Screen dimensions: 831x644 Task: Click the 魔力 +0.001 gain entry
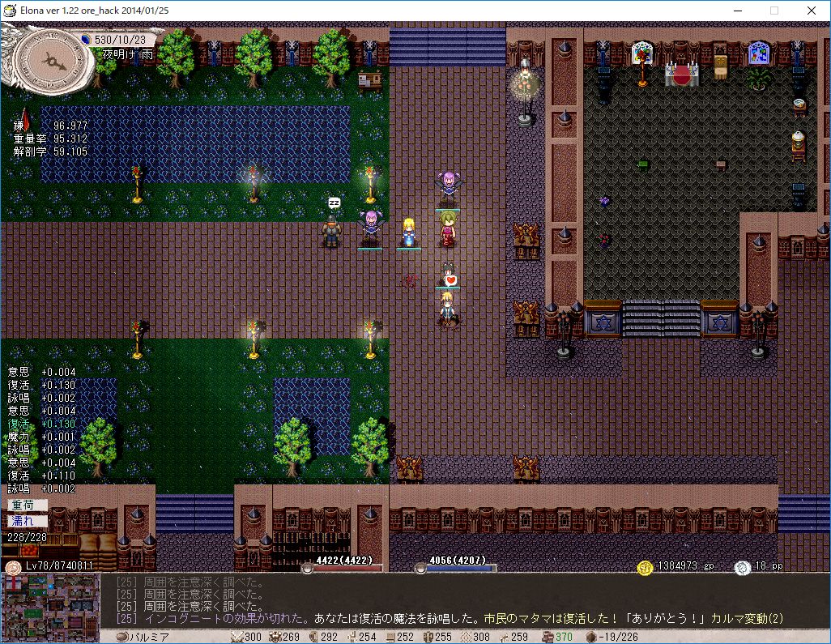tap(42, 437)
